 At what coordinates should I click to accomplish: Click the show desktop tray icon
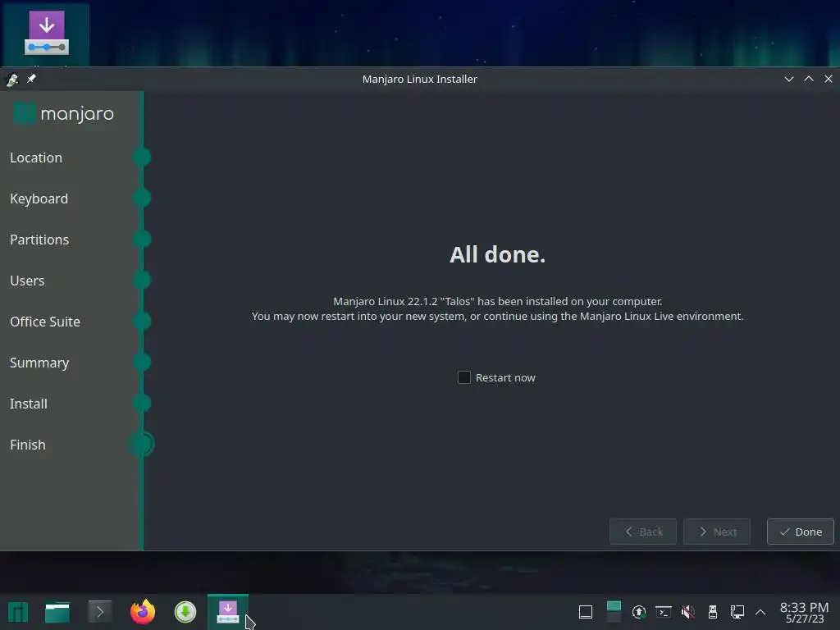pos(586,612)
